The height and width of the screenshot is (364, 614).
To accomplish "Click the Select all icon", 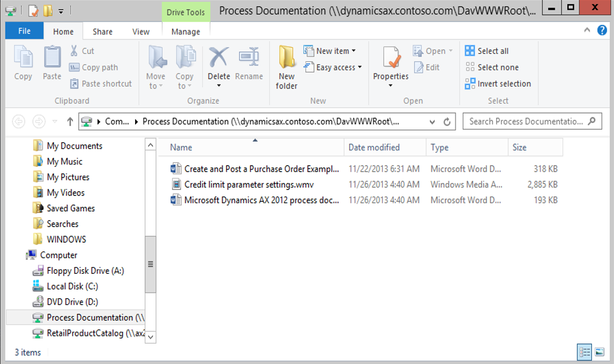I will pyautogui.click(x=470, y=51).
